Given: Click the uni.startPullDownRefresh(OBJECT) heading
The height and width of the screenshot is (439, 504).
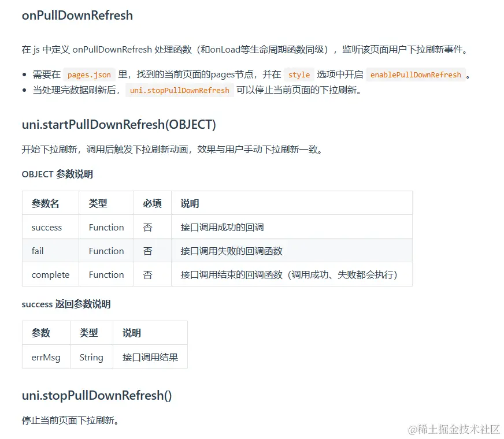Looking at the screenshot, I should [x=119, y=125].
